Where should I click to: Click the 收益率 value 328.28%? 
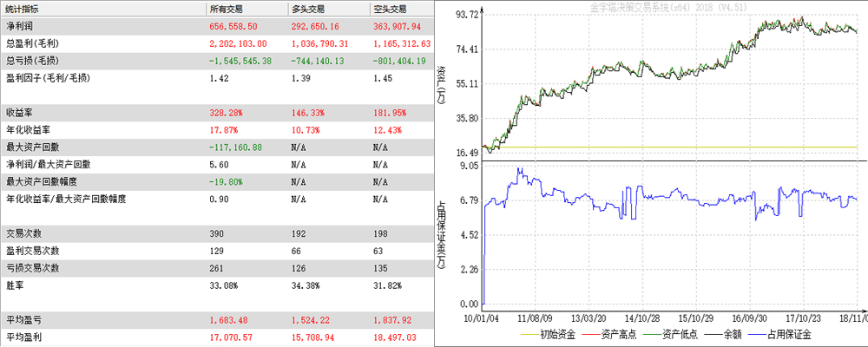[227, 113]
